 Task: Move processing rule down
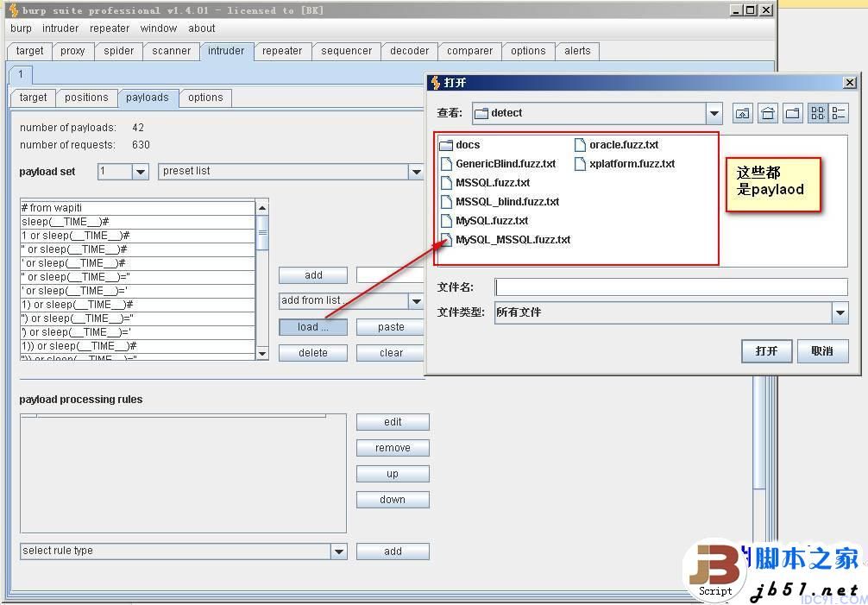[393, 500]
